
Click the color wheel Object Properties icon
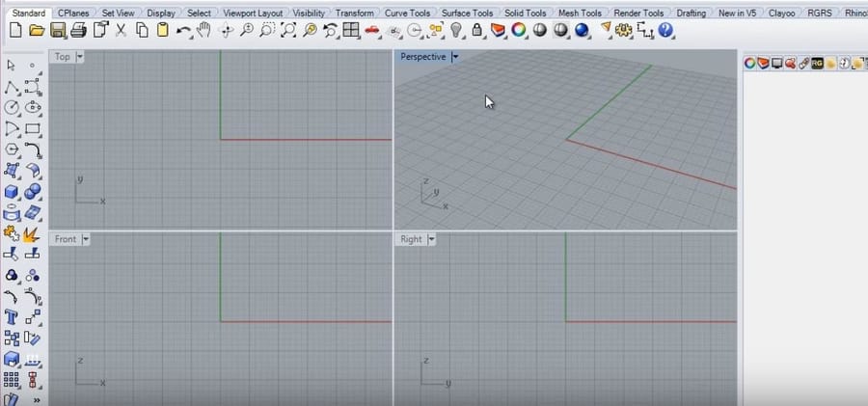pyautogui.click(x=518, y=30)
